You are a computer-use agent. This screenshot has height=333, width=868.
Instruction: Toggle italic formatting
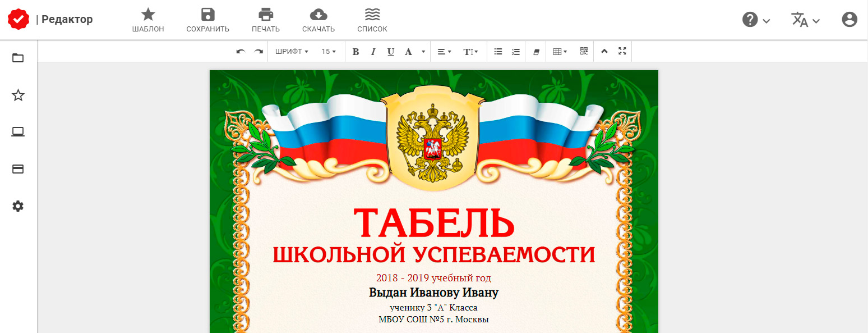point(373,51)
